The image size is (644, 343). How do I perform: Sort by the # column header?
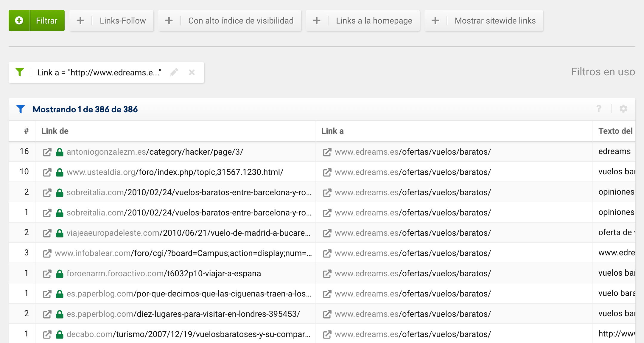click(26, 131)
